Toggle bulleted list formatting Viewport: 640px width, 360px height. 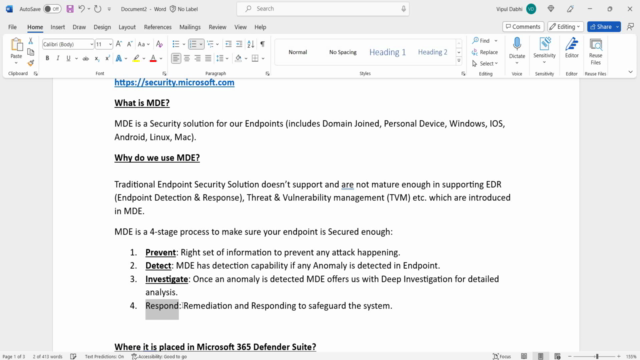click(x=176, y=44)
